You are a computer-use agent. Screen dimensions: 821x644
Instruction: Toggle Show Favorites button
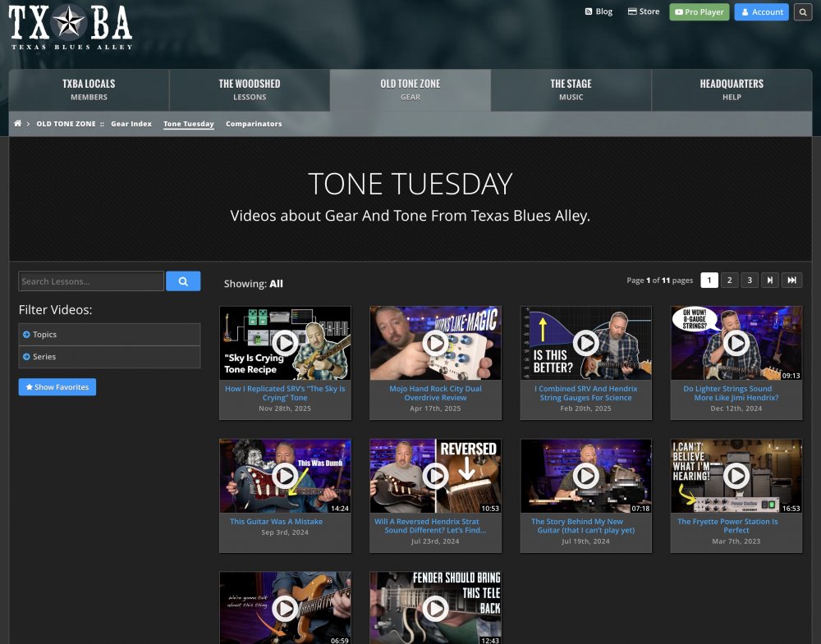[57, 387]
